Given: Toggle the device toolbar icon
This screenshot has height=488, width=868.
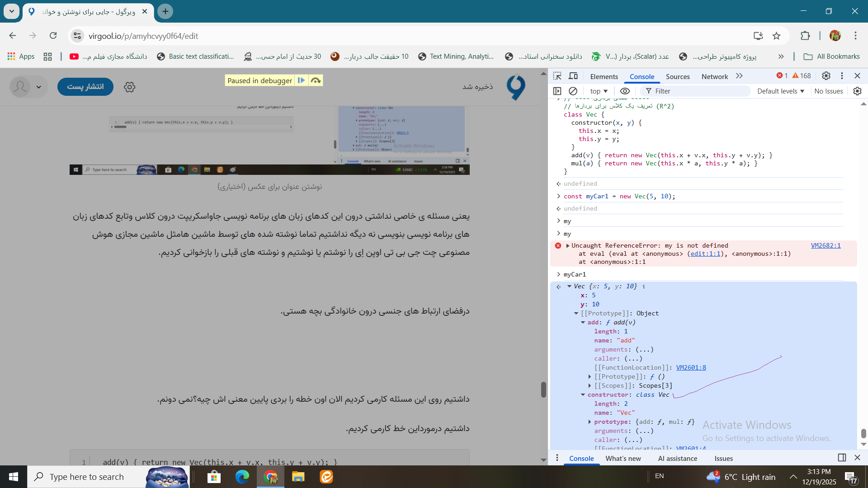Looking at the screenshot, I should (573, 76).
